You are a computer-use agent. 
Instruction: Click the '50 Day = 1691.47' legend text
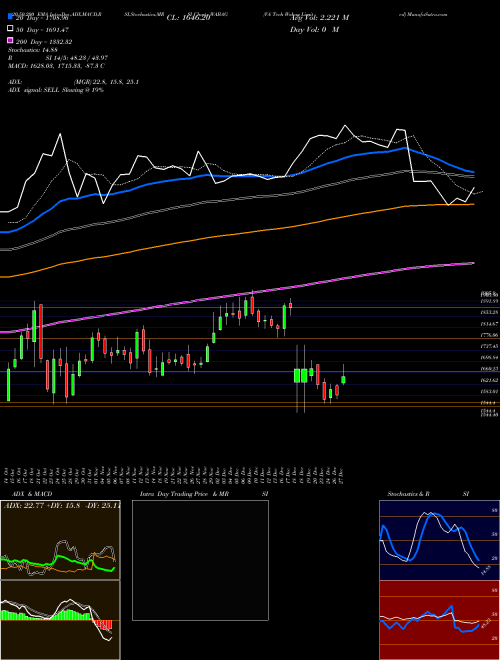[x=42, y=30]
